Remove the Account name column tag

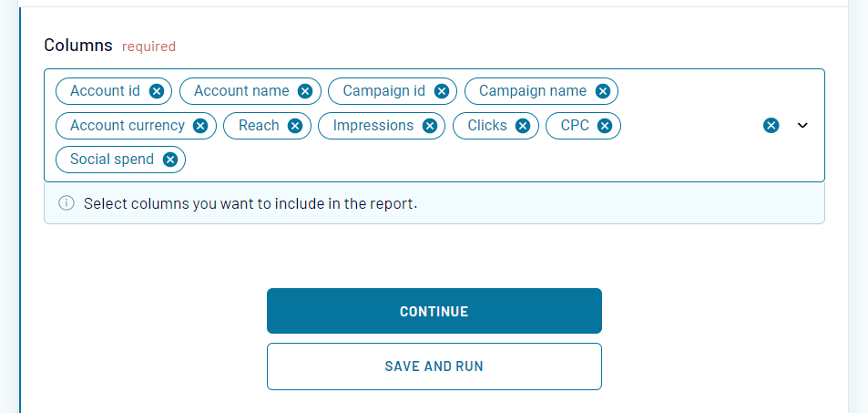pos(305,91)
